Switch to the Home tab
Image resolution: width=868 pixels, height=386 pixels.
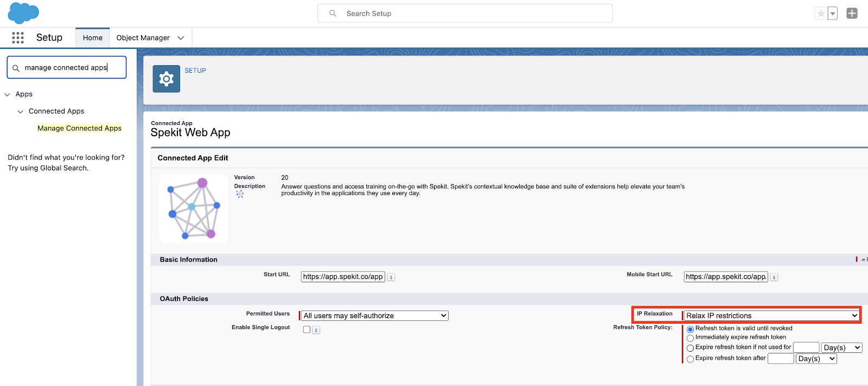click(93, 37)
